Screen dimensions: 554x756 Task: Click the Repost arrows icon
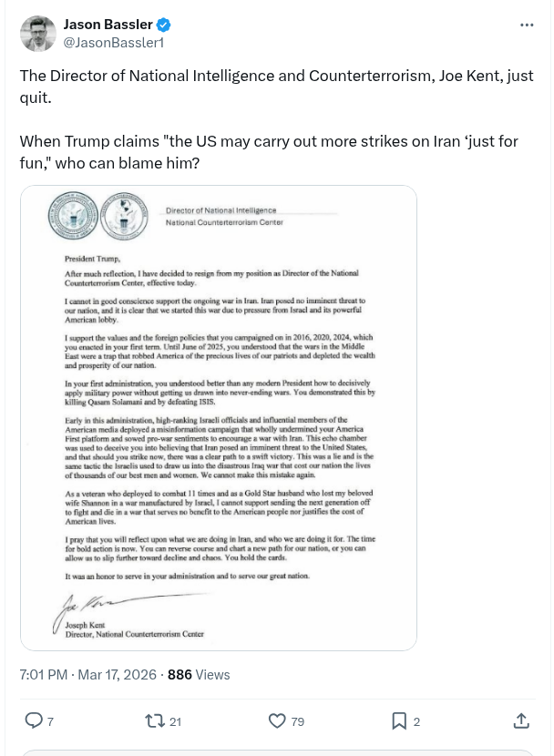point(156,720)
